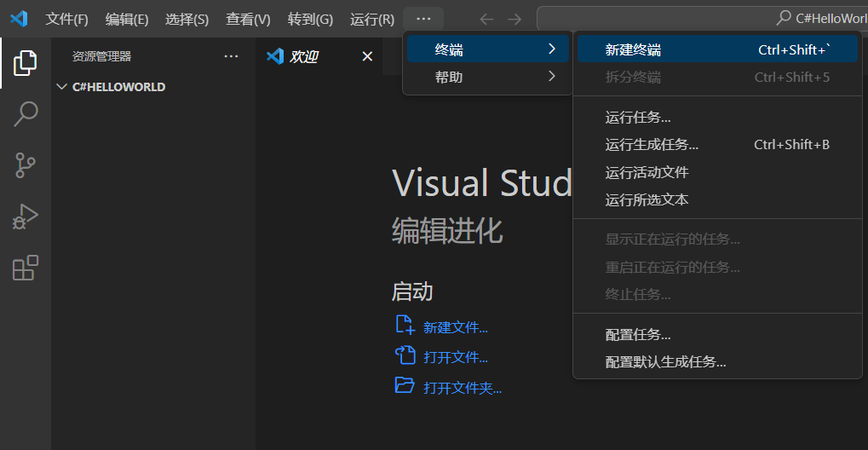Click the 编辑进化 subtitle text
This screenshot has width=868, height=450.
coord(447,230)
